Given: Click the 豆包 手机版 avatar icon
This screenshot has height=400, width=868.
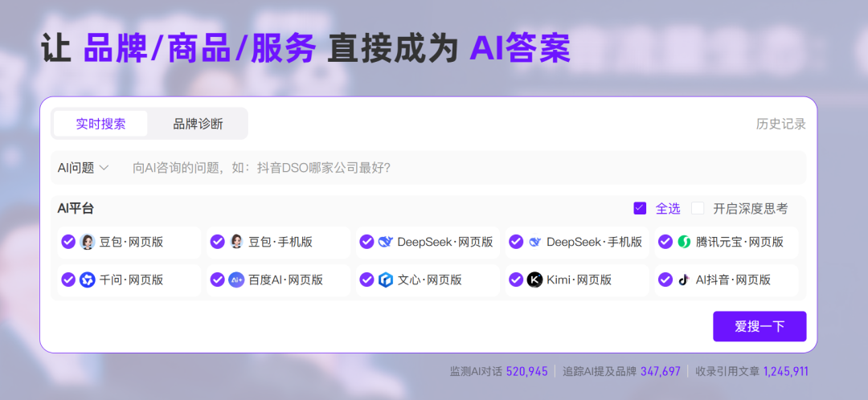Looking at the screenshot, I should (237, 242).
